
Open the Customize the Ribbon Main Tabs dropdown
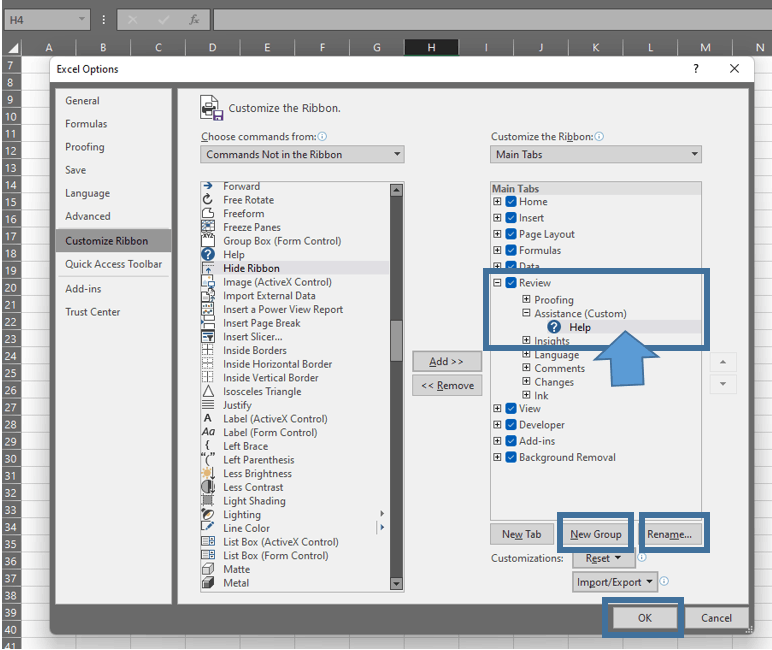point(596,154)
